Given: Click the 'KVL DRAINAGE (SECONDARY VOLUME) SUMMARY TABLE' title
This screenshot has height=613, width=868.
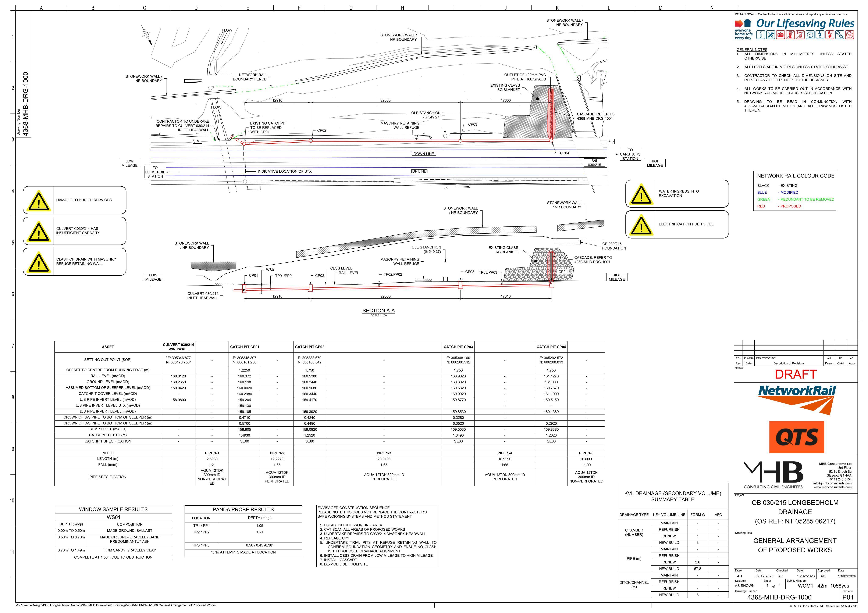Looking at the screenshot, I should [x=673, y=496].
